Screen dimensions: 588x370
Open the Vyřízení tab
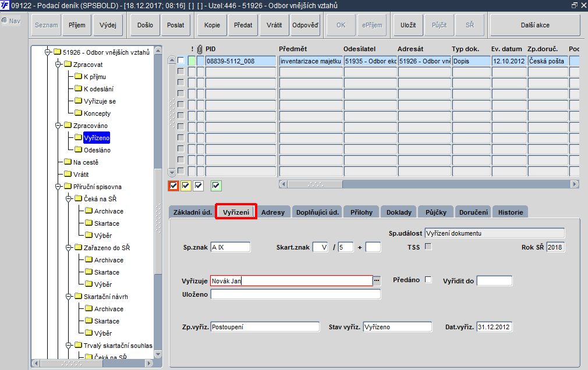(236, 212)
